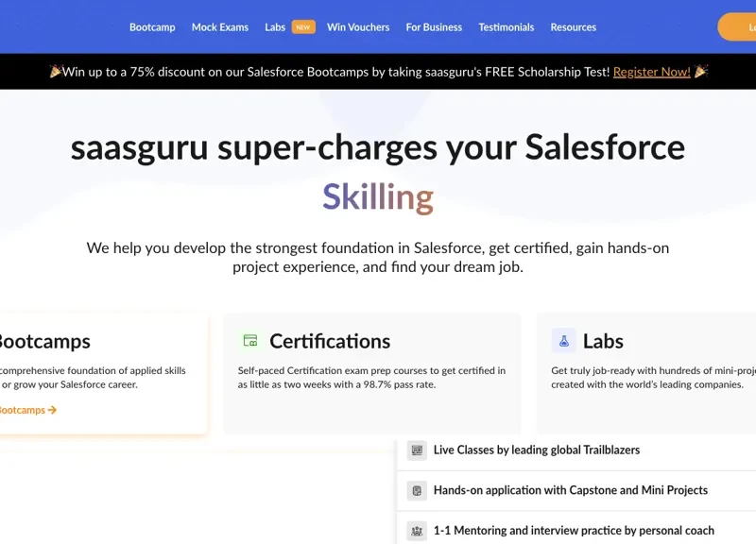
Task: Open the Labs nav item
Action: pyautogui.click(x=275, y=27)
